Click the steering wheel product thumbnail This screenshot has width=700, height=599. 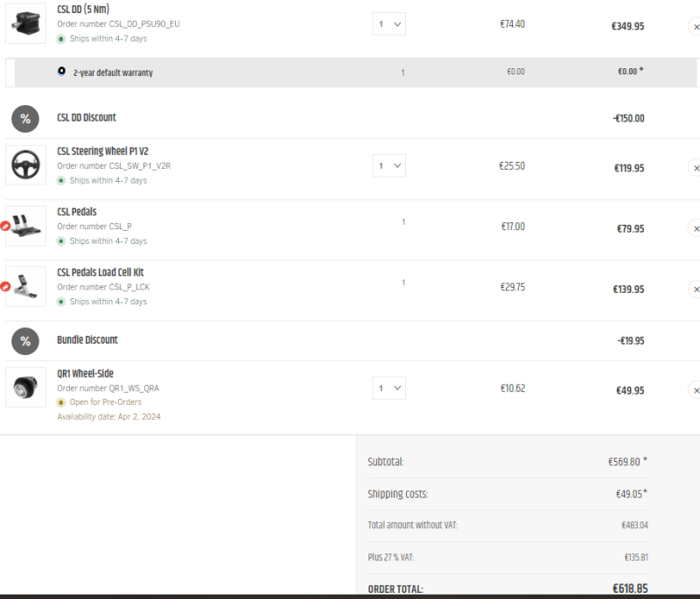click(25, 164)
